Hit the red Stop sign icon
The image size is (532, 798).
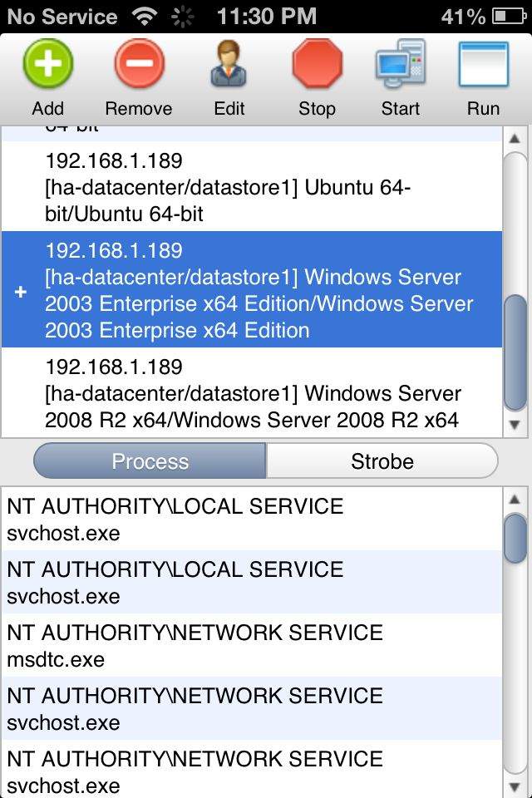point(317,66)
